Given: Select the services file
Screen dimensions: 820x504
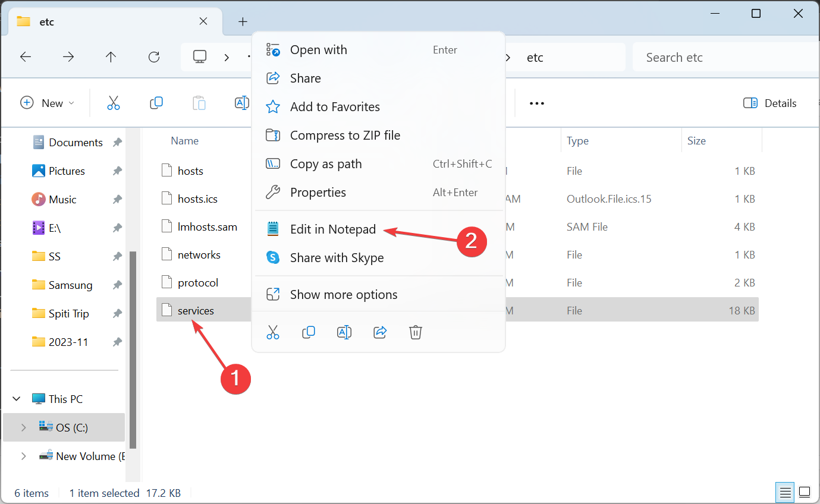Looking at the screenshot, I should pos(196,311).
